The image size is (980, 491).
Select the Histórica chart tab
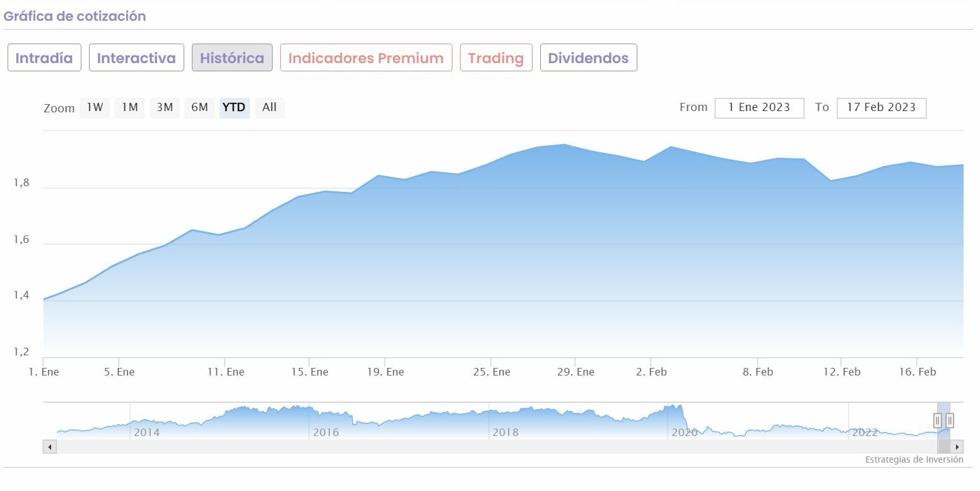(x=232, y=58)
